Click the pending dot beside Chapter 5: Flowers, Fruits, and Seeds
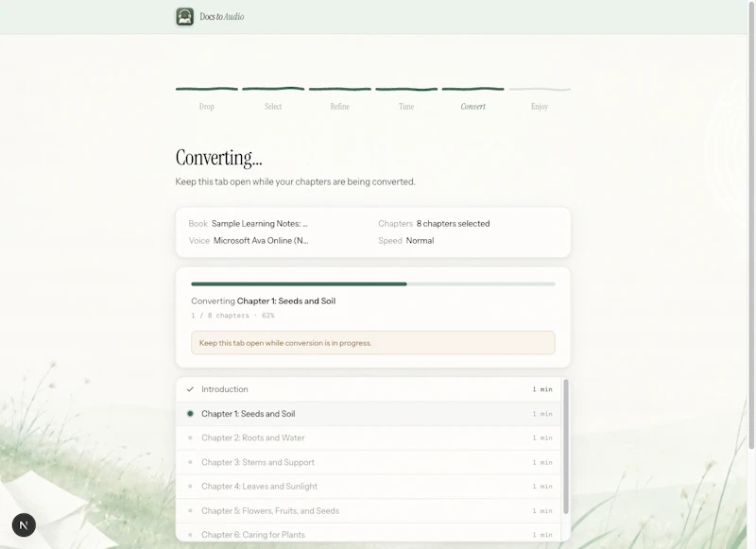The image size is (756, 549). pos(190,510)
